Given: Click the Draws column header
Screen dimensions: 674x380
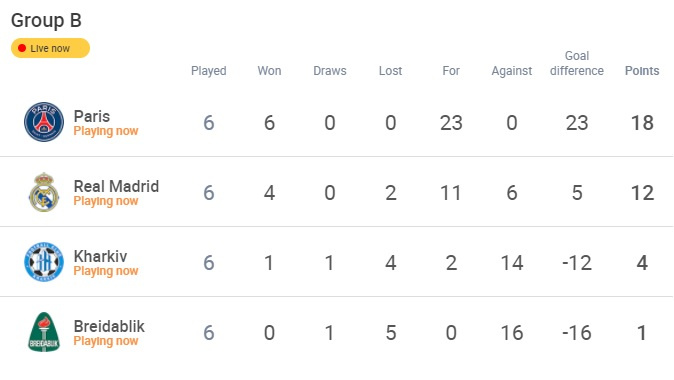Looking at the screenshot, I should coord(330,70).
